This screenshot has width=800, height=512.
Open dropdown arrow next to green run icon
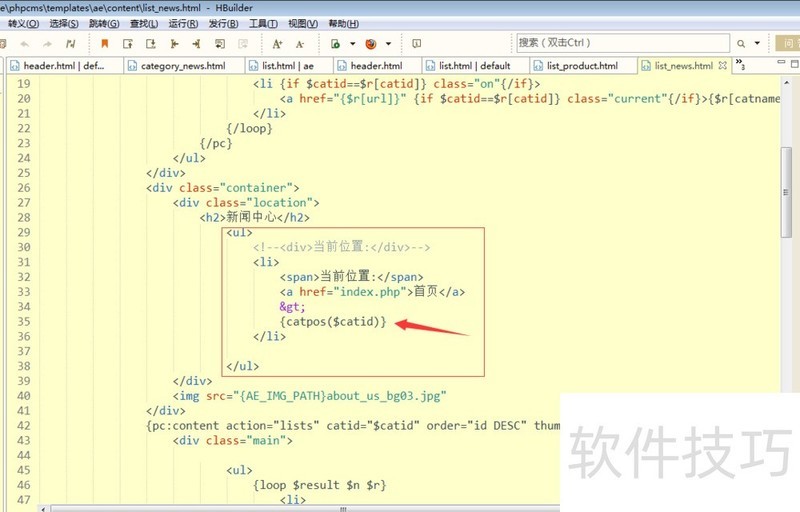pyautogui.click(x=353, y=44)
